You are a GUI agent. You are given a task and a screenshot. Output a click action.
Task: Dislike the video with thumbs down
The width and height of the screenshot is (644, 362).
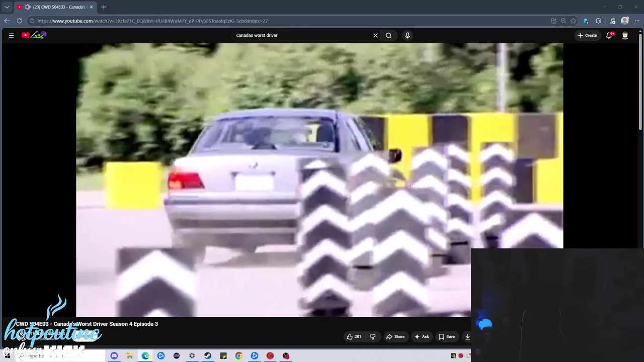click(373, 337)
